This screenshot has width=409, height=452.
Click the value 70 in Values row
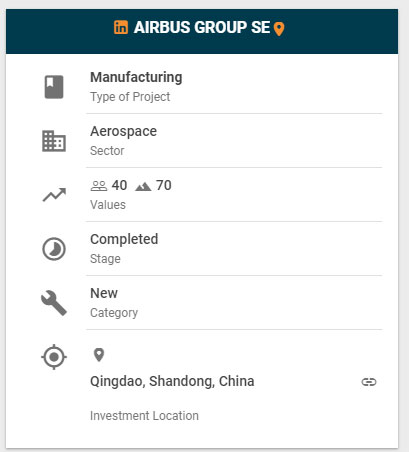(164, 185)
